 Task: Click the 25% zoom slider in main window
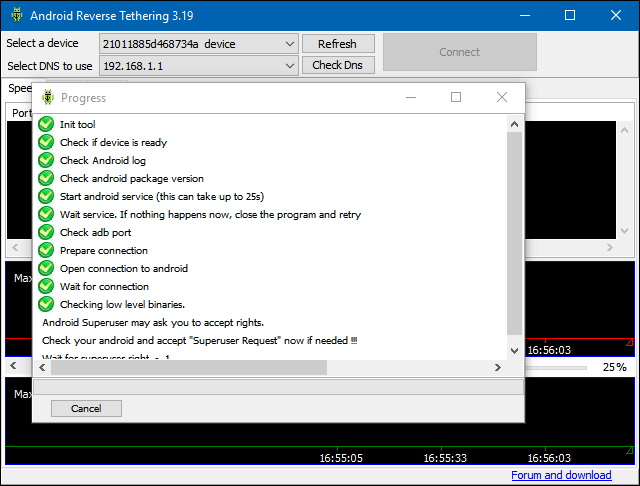556,368
